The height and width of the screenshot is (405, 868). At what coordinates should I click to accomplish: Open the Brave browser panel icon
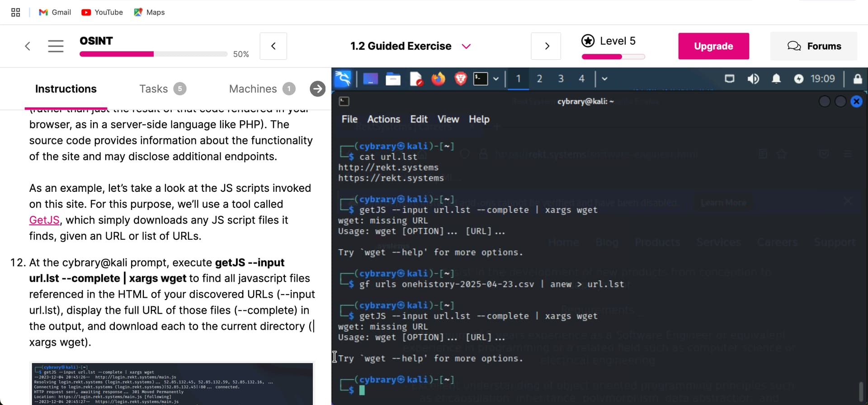pos(460,79)
